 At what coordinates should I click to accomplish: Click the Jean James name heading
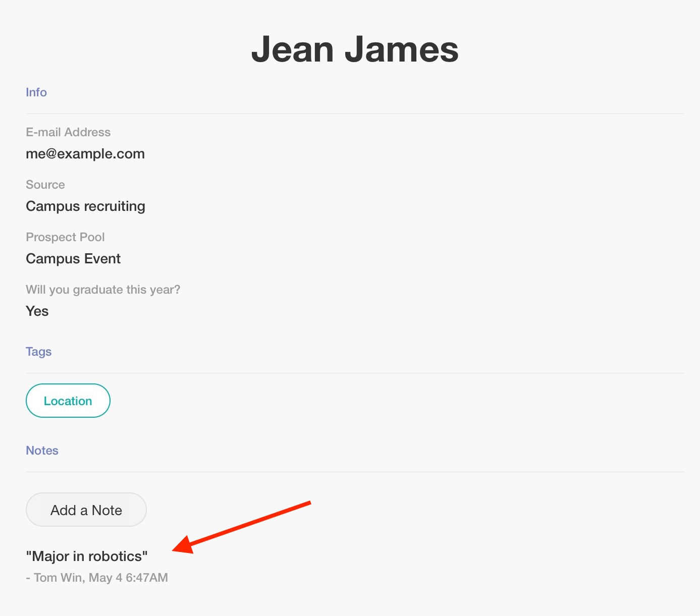355,49
